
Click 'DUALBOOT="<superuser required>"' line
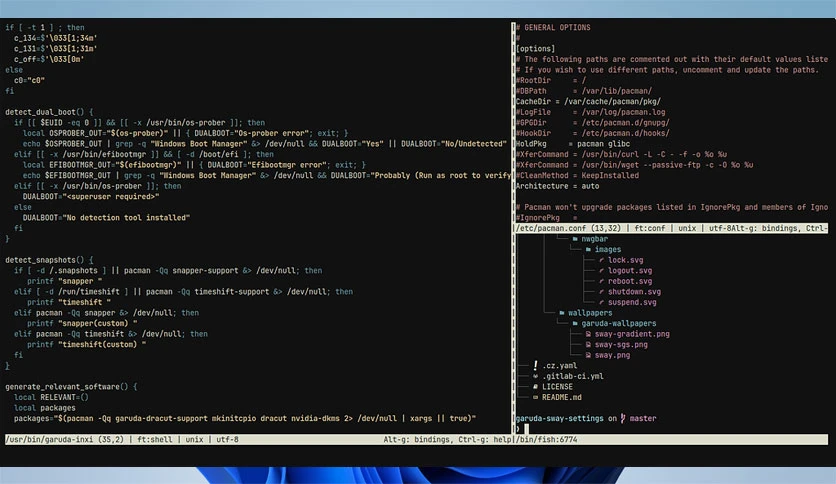(x=91, y=197)
